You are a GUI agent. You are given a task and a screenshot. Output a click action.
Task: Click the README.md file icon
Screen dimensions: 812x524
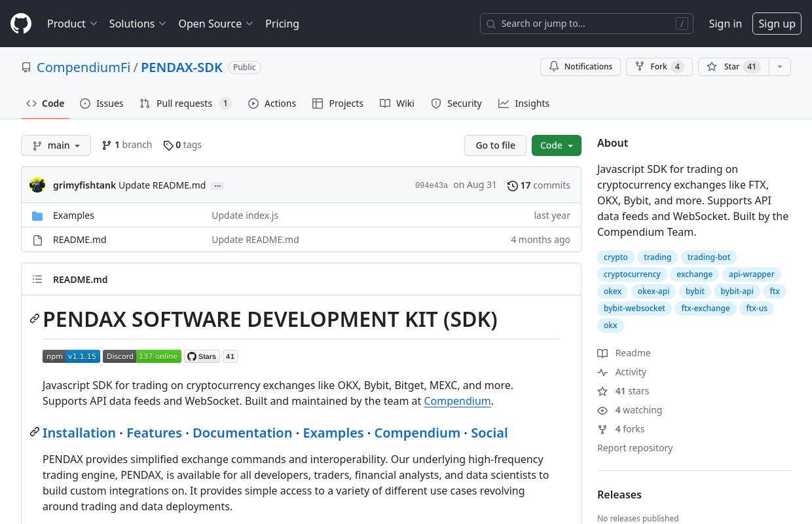[x=37, y=240]
